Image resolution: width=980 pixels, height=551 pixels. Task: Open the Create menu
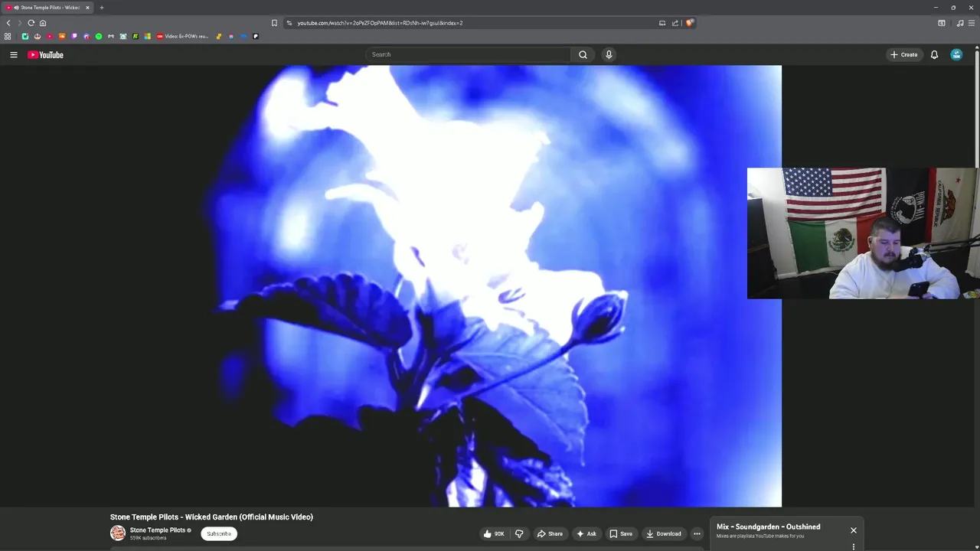903,54
